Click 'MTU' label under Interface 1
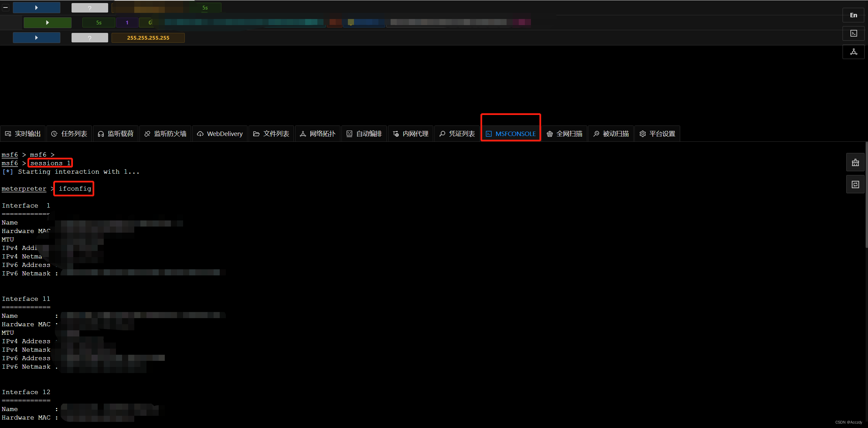Image resolution: width=868 pixels, height=428 pixels. [x=8, y=239]
